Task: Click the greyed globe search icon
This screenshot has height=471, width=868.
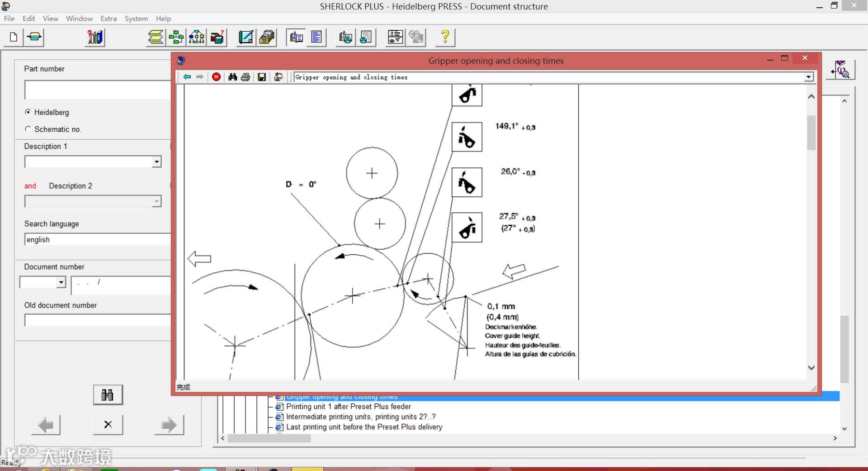Action: 416,37
